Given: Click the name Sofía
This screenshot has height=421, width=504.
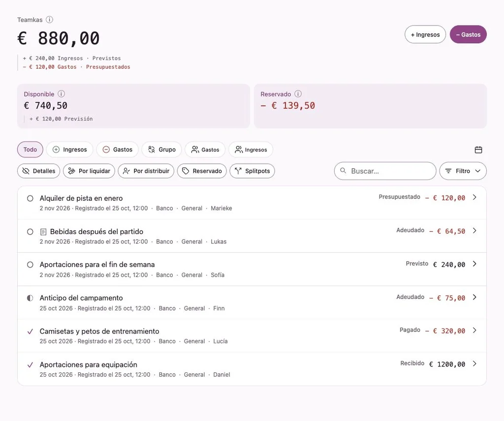Looking at the screenshot, I should pyautogui.click(x=218, y=275).
